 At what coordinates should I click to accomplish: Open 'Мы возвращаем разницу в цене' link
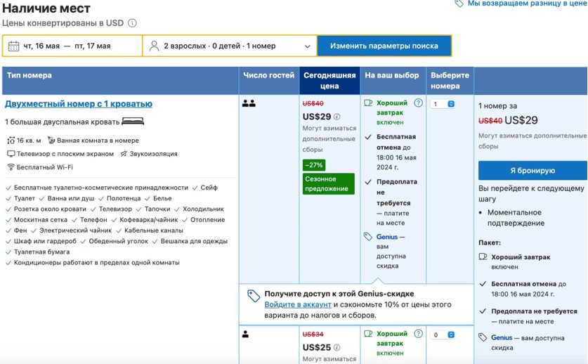pos(526,4)
